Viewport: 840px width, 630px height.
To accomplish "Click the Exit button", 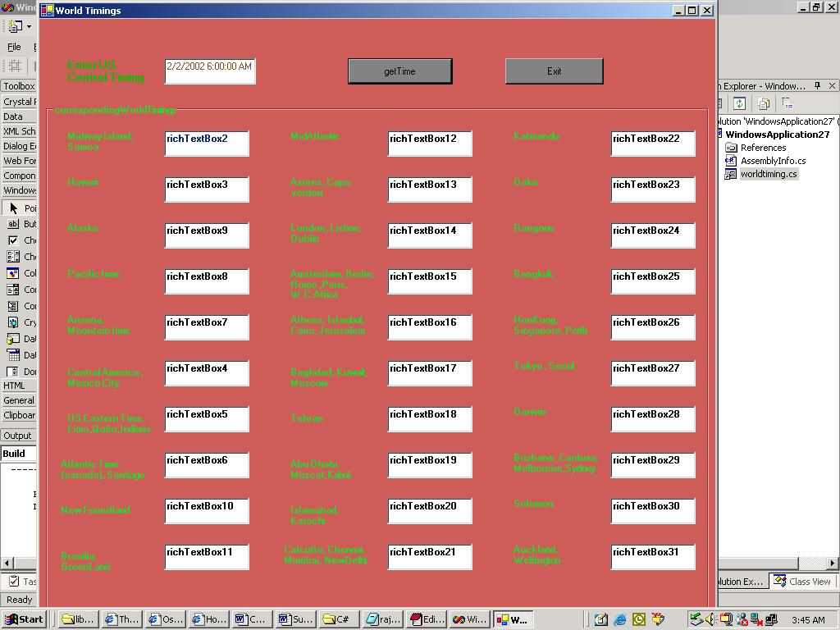I will (554, 71).
